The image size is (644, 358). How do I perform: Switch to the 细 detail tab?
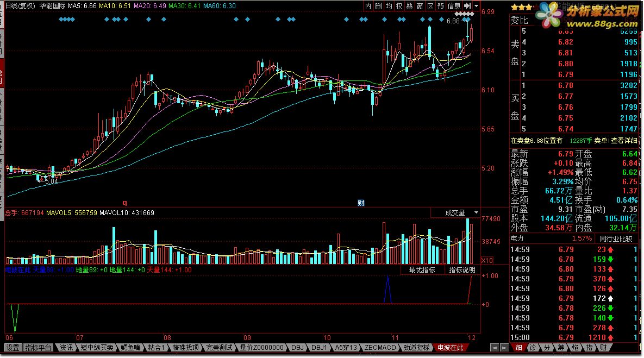click(x=518, y=348)
